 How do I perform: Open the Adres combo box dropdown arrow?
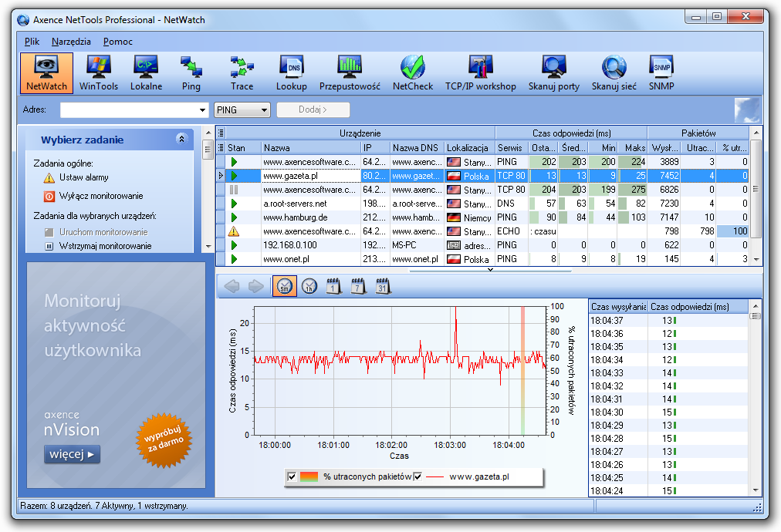(x=202, y=110)
